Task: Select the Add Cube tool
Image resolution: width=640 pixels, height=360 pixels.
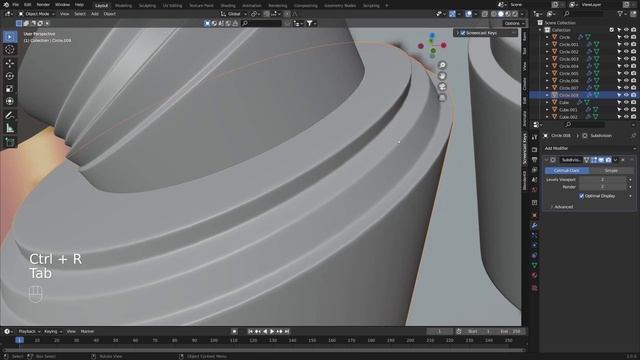Action: click(10, 142)
